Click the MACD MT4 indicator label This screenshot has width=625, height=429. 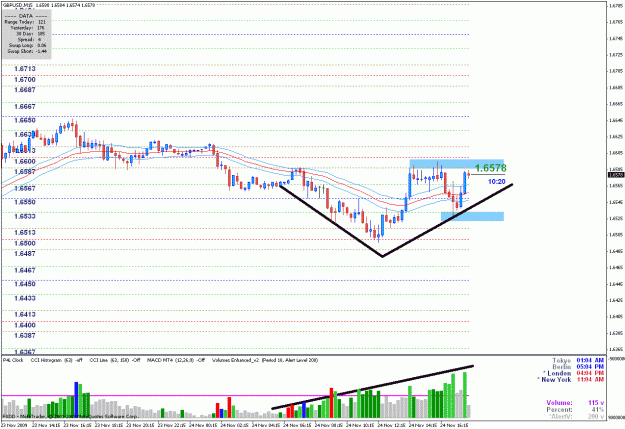(176, 360)
